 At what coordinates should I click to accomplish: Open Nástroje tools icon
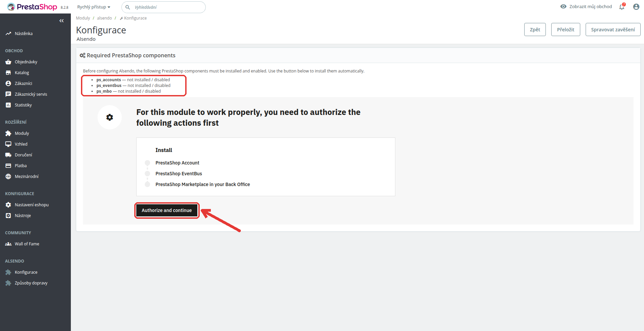pyautogui.click(x=8, y=216)
